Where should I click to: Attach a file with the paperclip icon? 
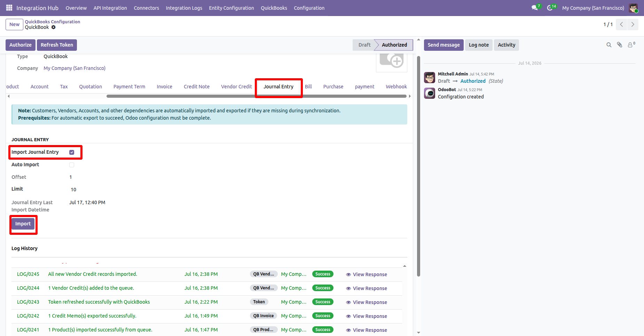(x=620, y=45)
